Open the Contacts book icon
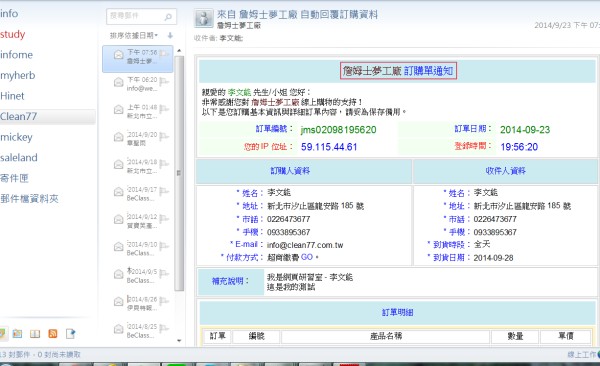The height and width of the screenshot is (366, 600). 35,333
